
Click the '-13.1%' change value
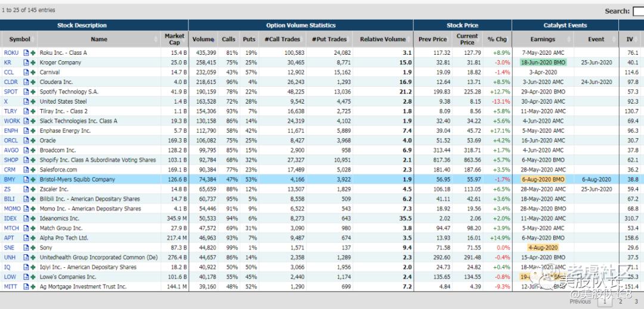point(501,102)
